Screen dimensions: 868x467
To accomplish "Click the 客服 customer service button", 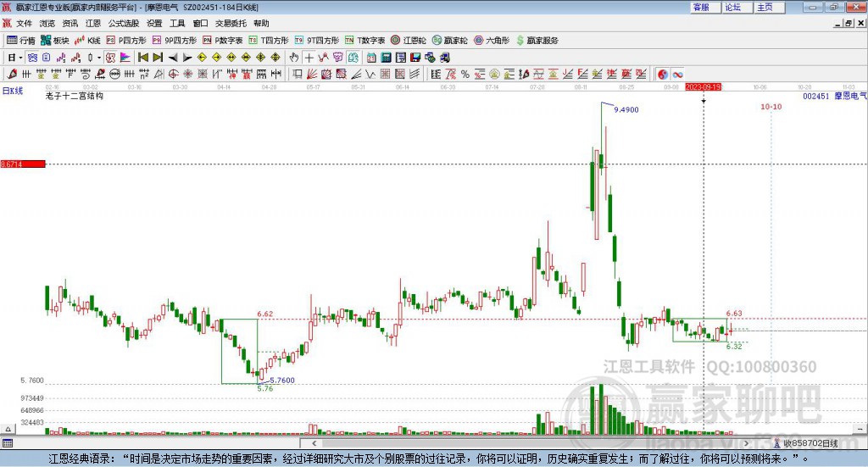I will pos(704,7).
